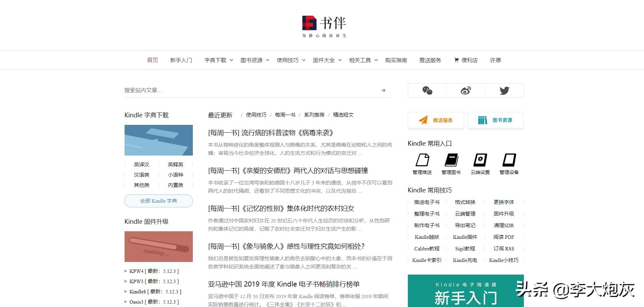Open the 新手入门 nav item
Screen dimensions: 644x307
pyautogui.click(x=181, y=60)
